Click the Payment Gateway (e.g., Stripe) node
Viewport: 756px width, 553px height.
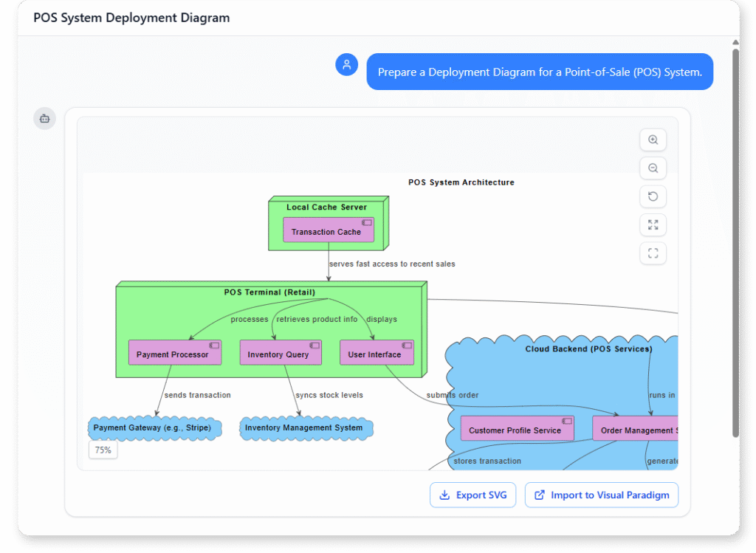pyautogui.click(x=154, y=428)
